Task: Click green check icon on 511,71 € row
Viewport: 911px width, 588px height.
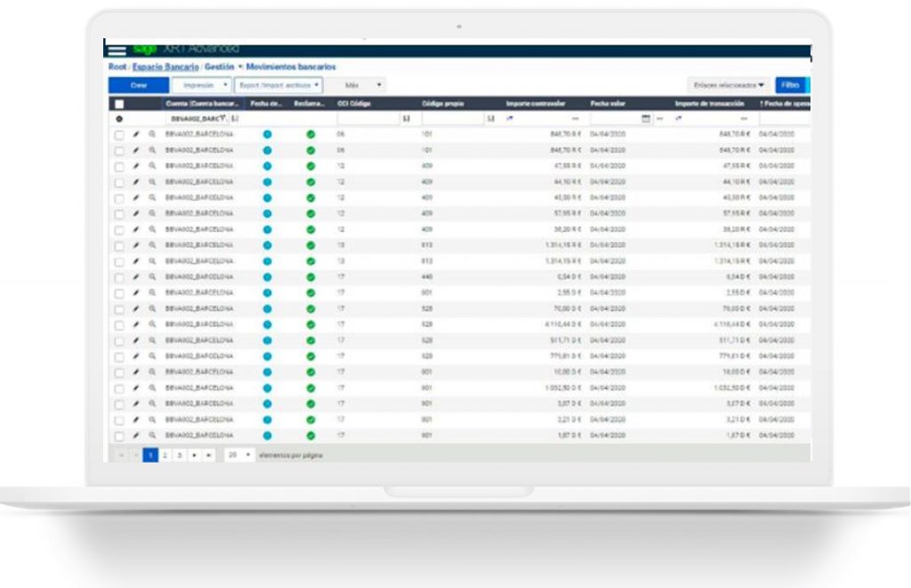Action: pos(310,341)
